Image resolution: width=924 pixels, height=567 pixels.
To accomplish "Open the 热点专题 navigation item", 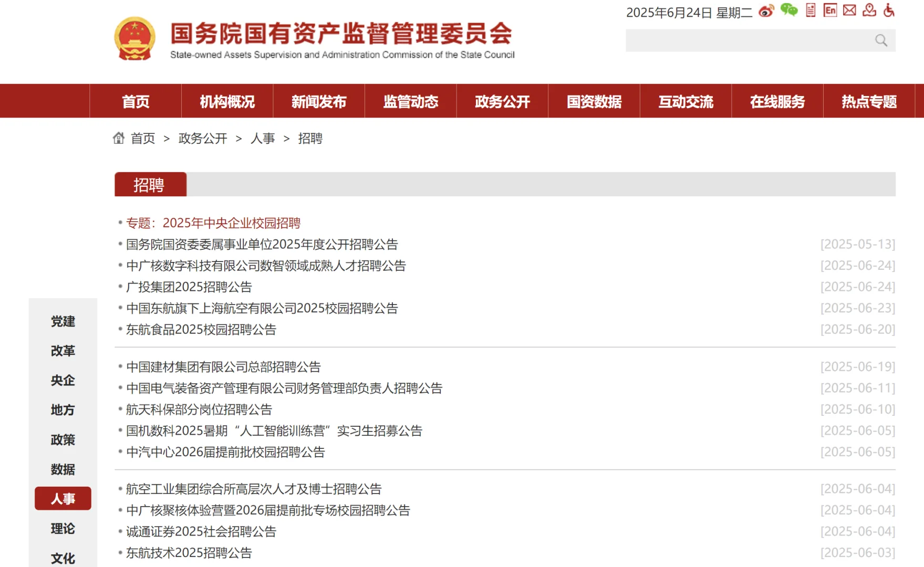I will [x=869, y=101].
